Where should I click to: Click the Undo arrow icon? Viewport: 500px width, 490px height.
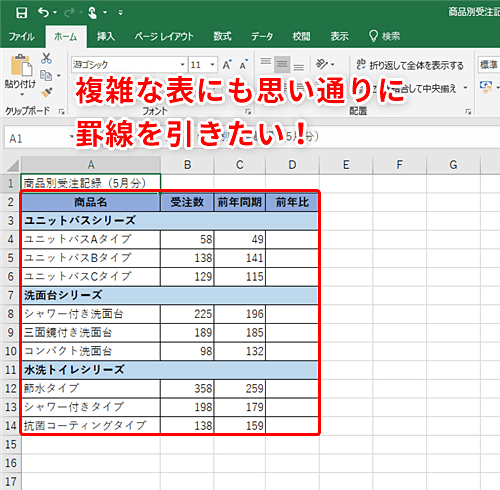coord(43,12)
